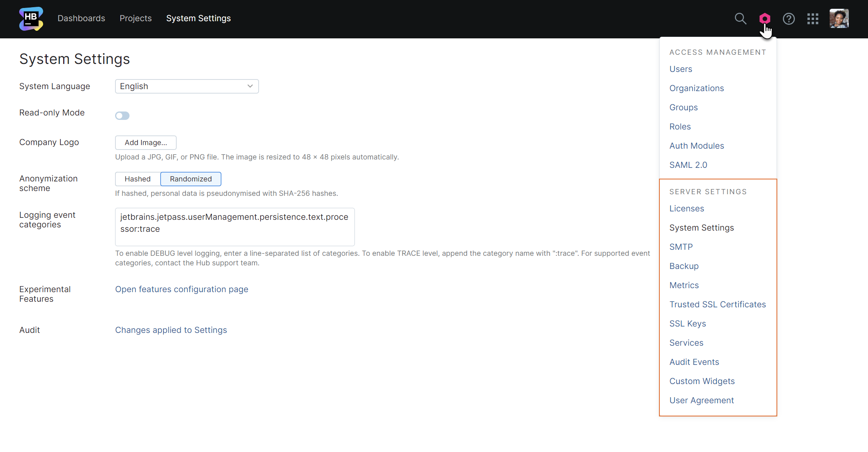Screen dimensions: 868x452
Task: Click inside the logging event categories field
Action: tap(235, 227)
